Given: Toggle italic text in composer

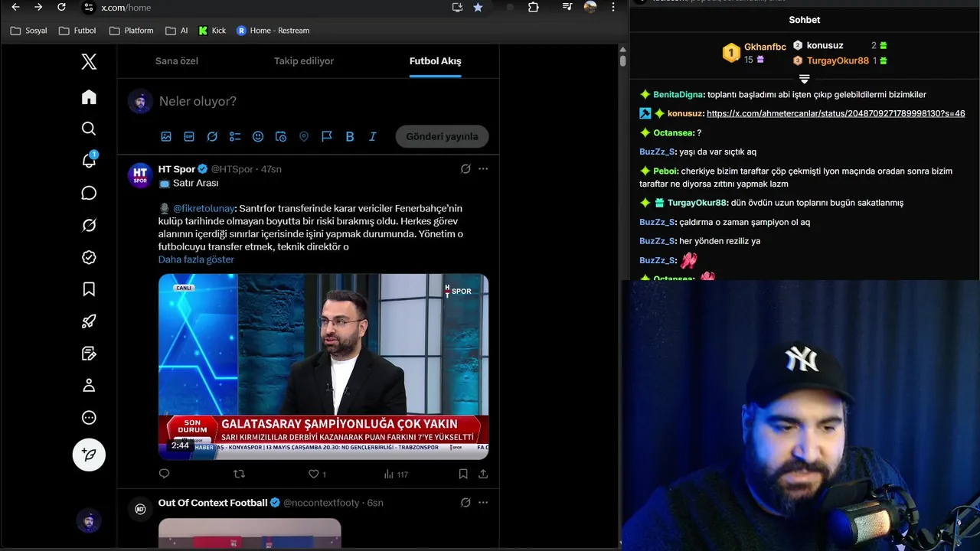Looking at the screenshot, I should coord(373,136).
